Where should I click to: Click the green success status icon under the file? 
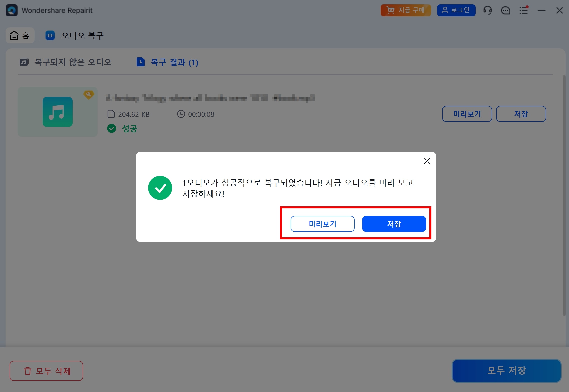coord(112,129)
